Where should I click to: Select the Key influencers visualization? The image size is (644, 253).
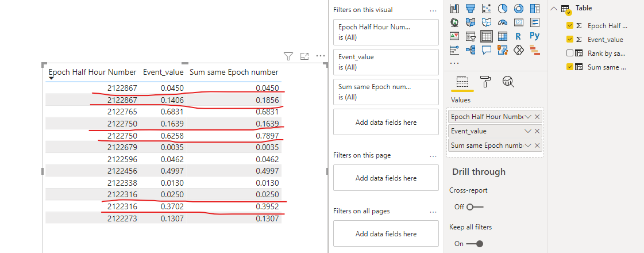coord(454,50)
